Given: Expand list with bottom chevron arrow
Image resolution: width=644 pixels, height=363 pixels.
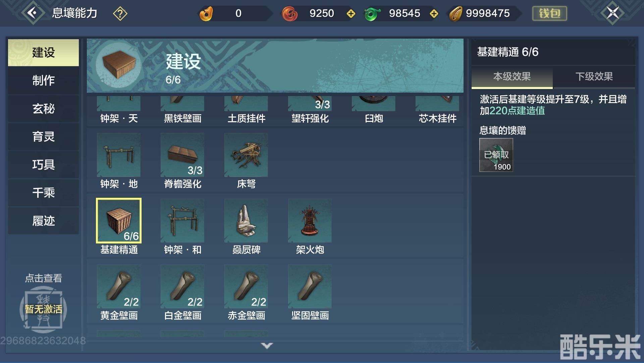Looking at the screenshot, I should [267, 346].
